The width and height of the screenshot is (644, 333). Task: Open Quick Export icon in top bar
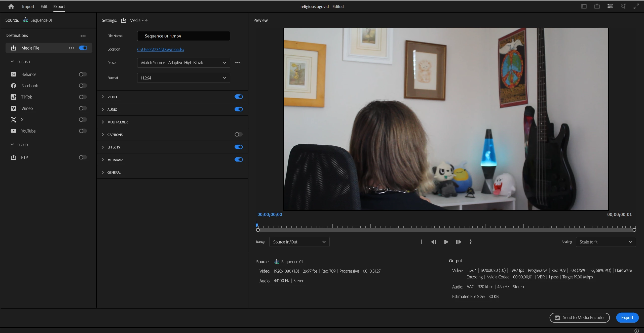(x=597, y=6)
